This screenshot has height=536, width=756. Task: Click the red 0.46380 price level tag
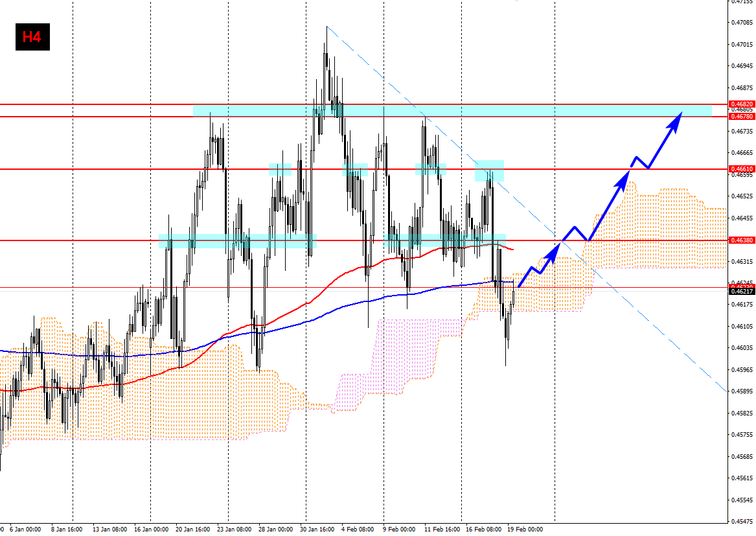tap(742, 240)
